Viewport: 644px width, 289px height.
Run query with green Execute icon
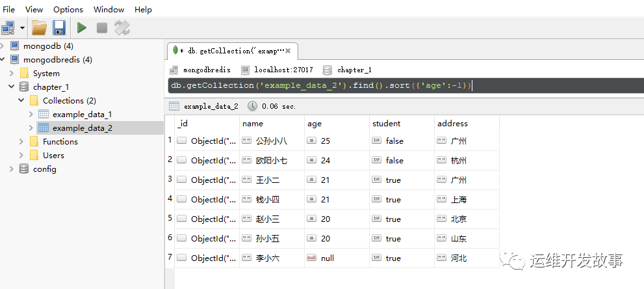(82, 28)
